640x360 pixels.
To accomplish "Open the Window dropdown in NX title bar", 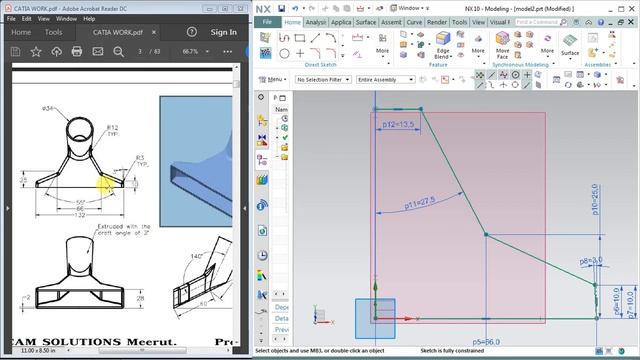I will coord(410,8).
